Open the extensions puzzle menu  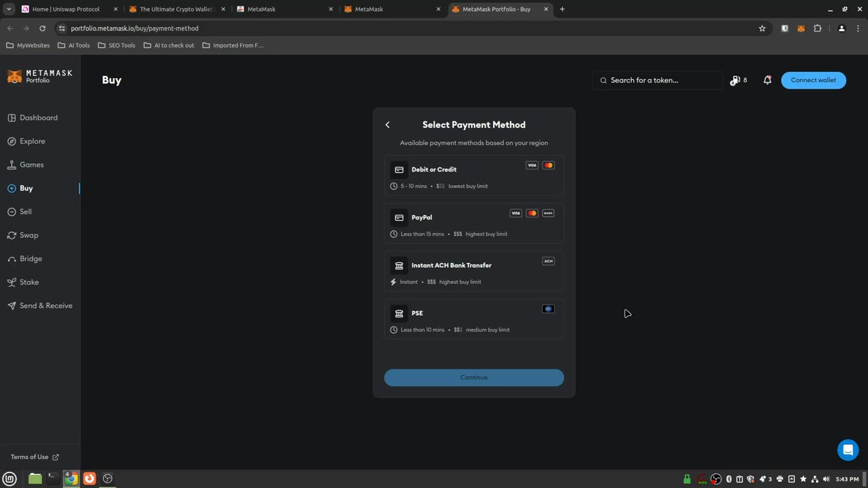tap(817, 28)
